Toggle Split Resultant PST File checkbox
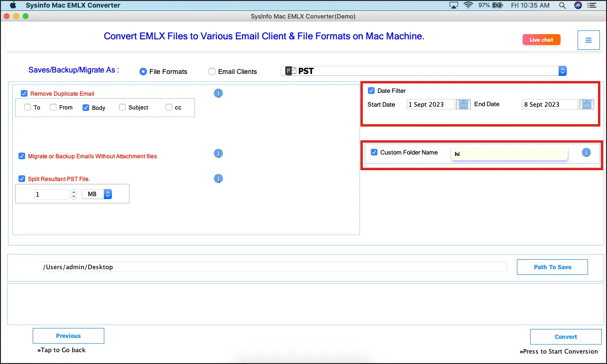 (22, 179)
